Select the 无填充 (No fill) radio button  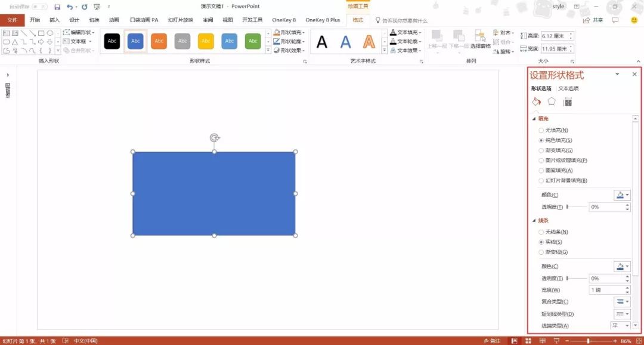(541, 130)
